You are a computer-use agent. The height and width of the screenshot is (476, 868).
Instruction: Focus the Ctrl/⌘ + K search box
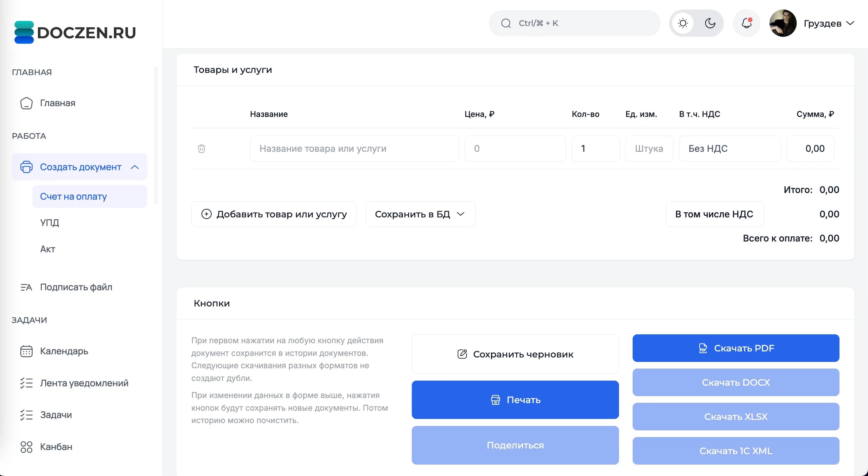point(575,23)
